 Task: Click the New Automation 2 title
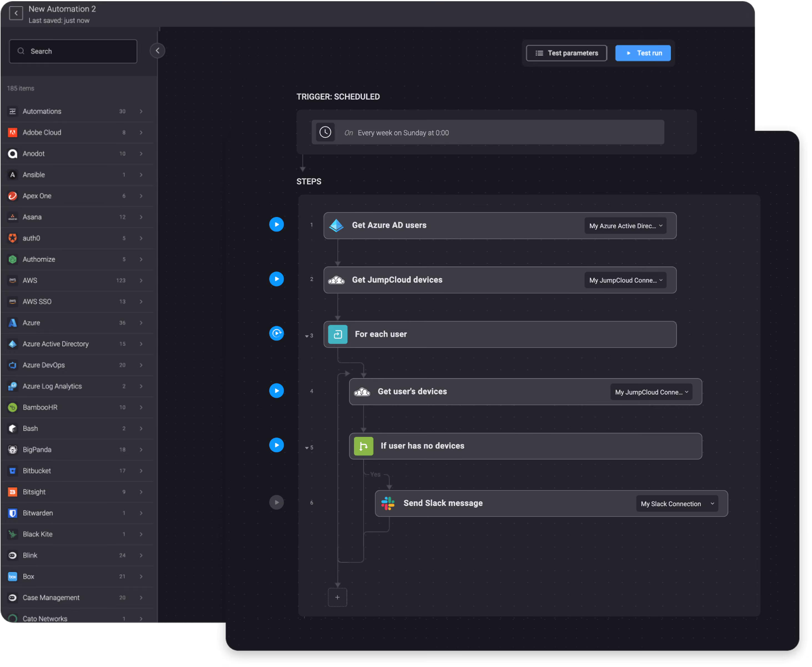click(x=62, y=9)
